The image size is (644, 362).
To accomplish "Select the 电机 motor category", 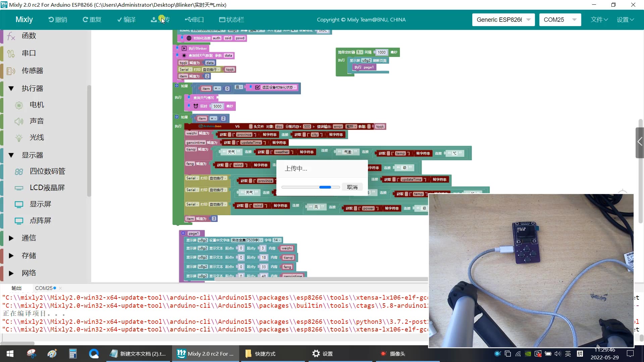I will (x=37, y=105).
